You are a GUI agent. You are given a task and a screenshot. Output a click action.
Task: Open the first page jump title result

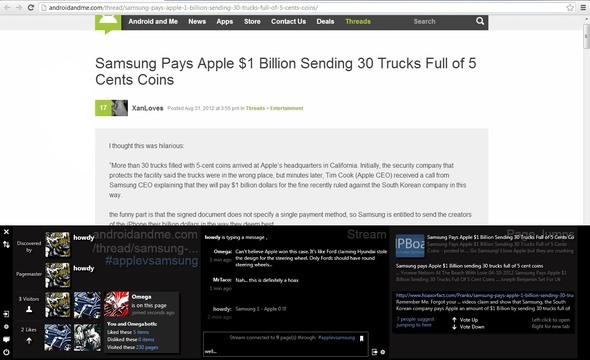500,237
